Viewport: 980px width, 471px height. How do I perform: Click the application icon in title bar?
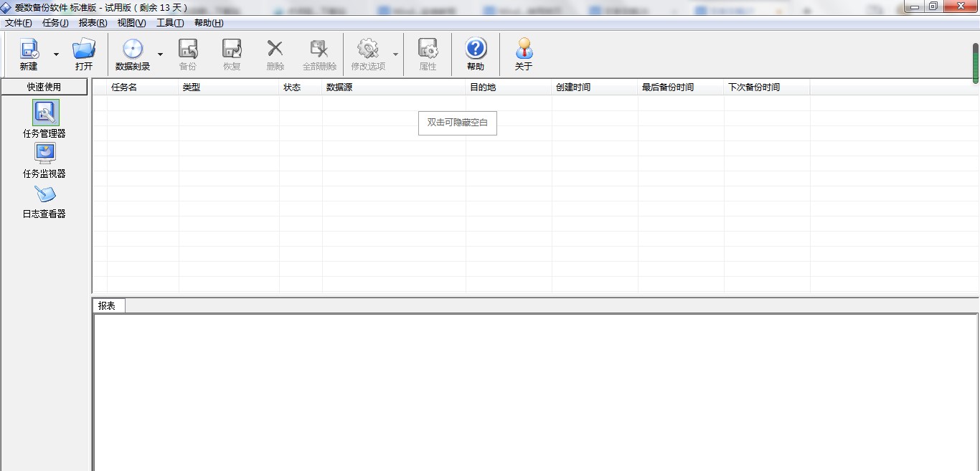click(x=6, y=7)
